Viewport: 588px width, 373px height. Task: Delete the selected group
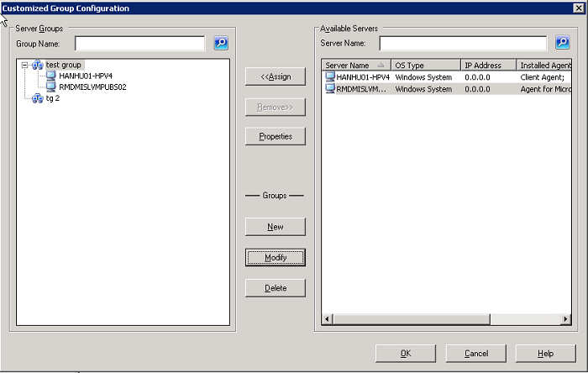pos(276,288)
